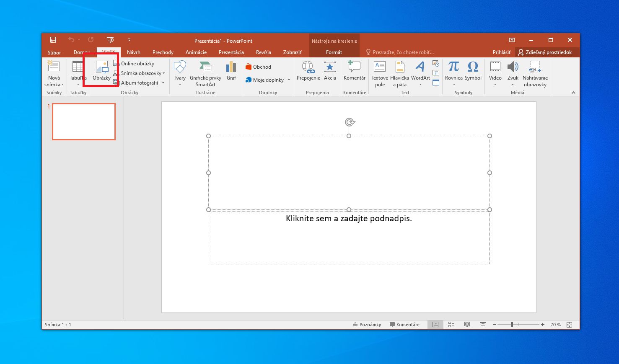Open the Súbor tab

pyautogui.click(x=54, y=52)
